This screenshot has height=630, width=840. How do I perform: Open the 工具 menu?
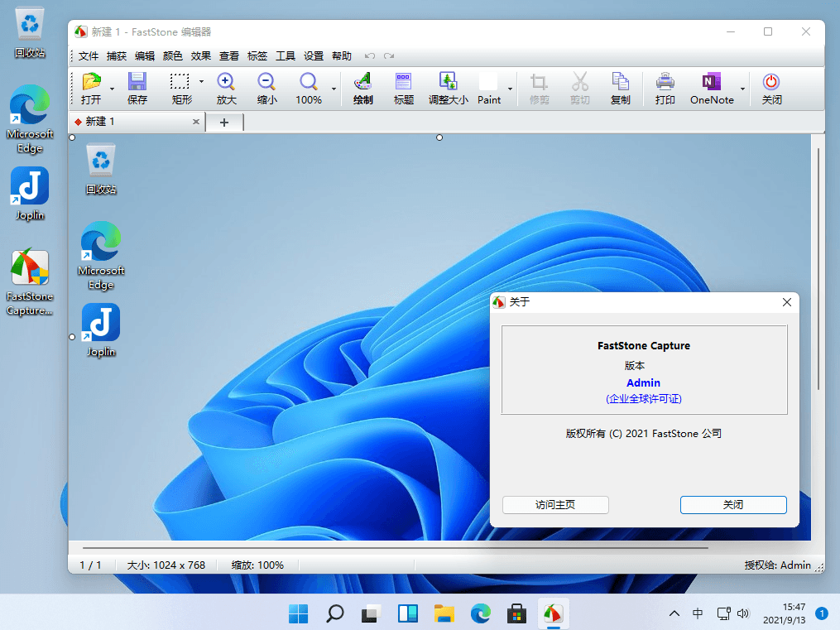[x=286, y=55]
